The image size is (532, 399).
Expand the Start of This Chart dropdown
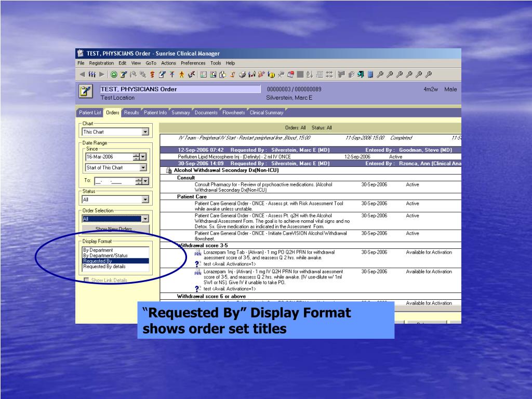point(143,168)
